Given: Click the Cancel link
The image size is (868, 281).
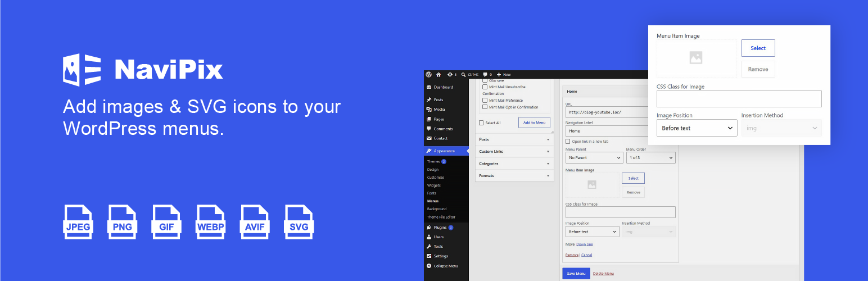Looking at the screenshot, I should (x=586, y=255).
